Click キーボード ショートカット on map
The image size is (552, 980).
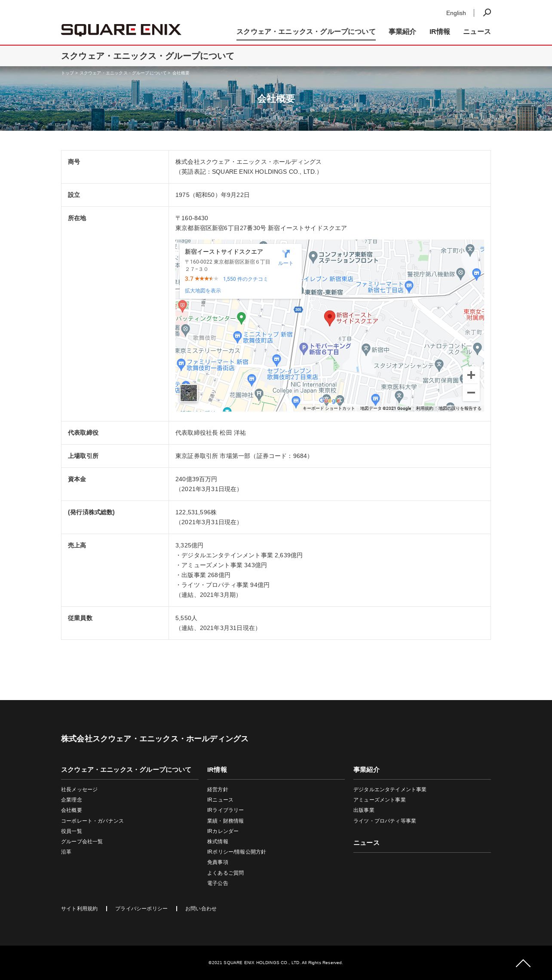pyautogui.click(x=329, y=409)
